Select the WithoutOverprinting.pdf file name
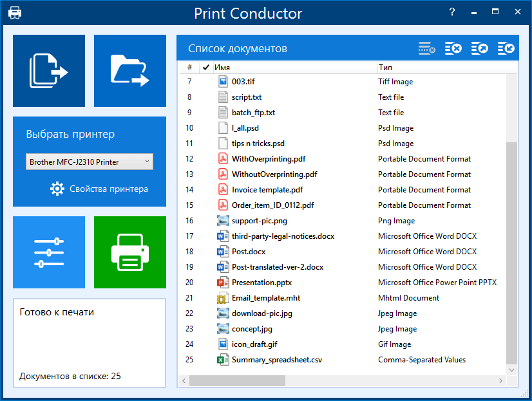Viewport: 532px width, 401px height. tap(274, 174)
